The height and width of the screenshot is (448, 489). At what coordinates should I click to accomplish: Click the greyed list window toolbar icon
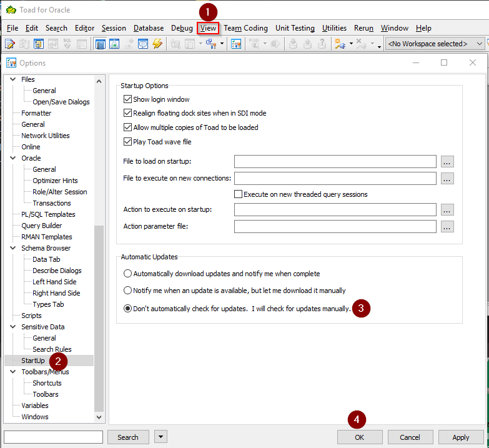point(82,44)
